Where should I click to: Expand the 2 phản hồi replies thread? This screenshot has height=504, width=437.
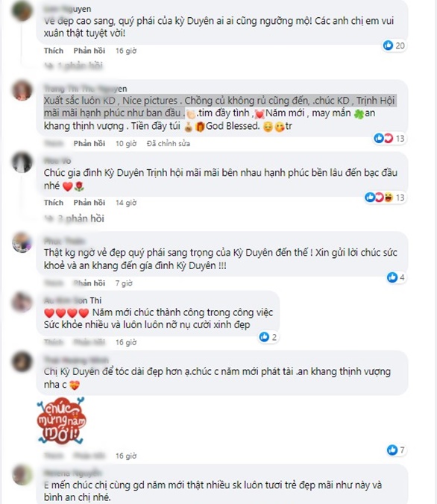[75, 218]
